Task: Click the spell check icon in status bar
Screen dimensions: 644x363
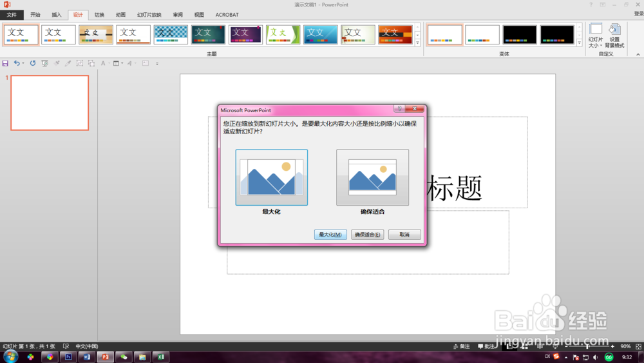Action: tap(66, 346)
